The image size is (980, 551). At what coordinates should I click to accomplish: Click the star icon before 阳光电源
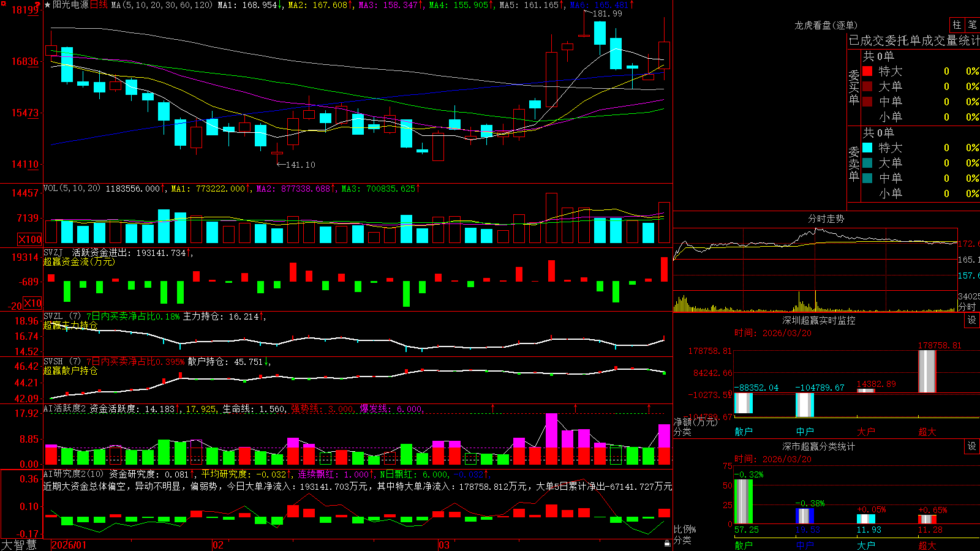coord(48,5)
